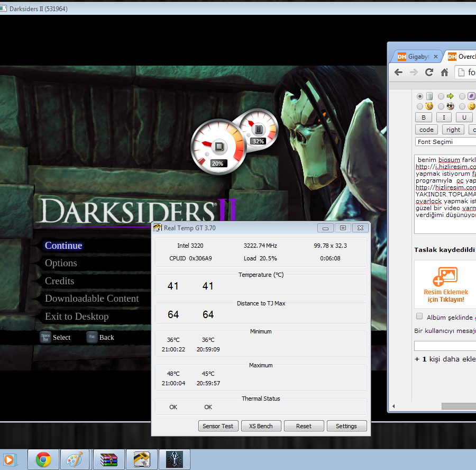
Task: Reload the page in Chrome
Action: point(429,73)
